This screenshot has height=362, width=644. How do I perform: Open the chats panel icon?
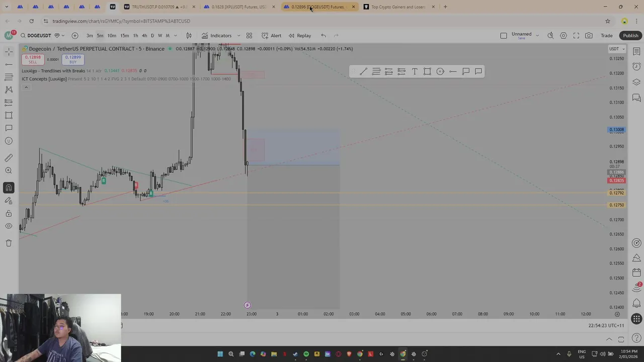coord(636,98)
